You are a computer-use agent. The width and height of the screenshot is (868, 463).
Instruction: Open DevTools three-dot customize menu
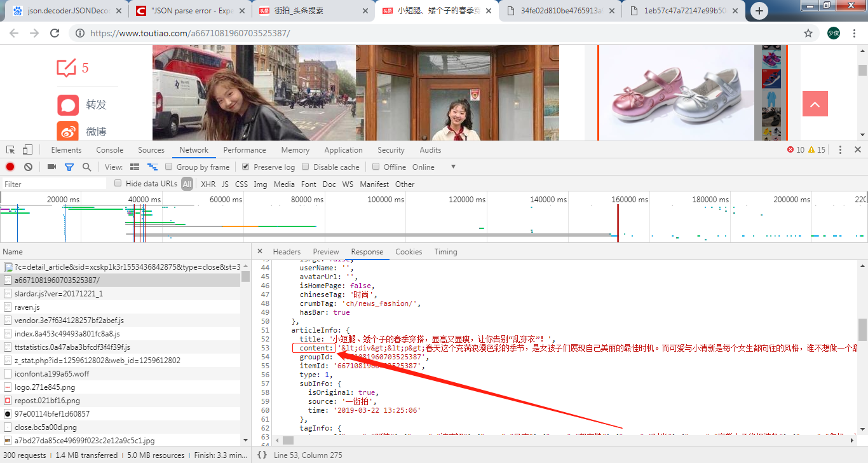pos(840,150)
